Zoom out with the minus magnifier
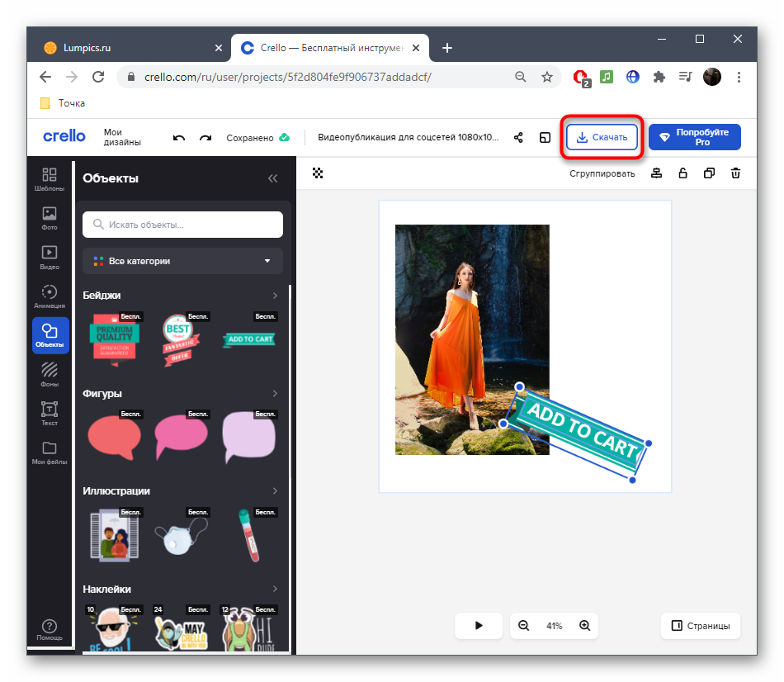This screenshot has width=784, height=682. pos(523,626)
